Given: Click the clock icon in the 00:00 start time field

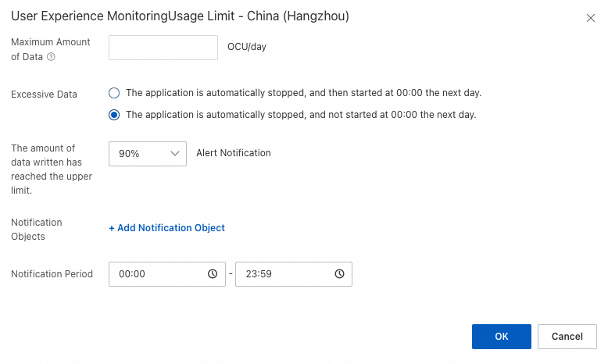Looking at the screenshot, I should 213,274.
